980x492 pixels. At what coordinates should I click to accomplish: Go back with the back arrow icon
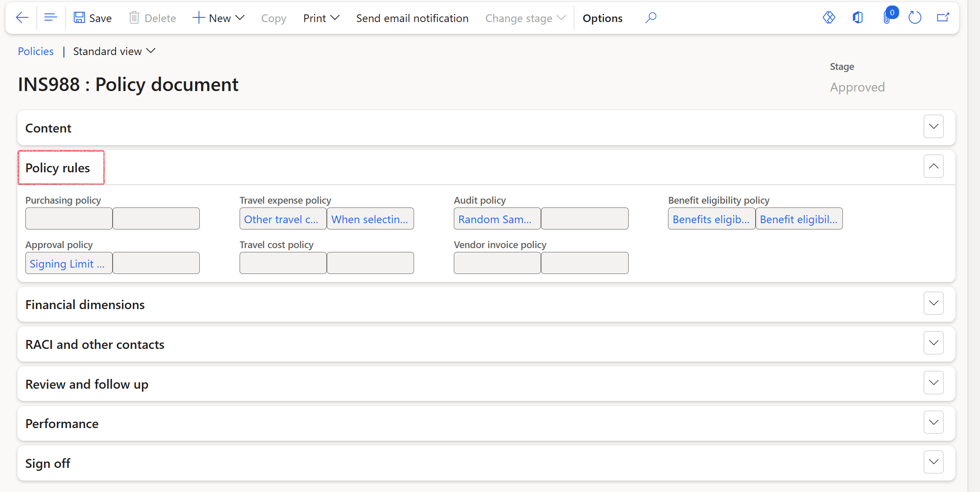[x=22, y=18]
